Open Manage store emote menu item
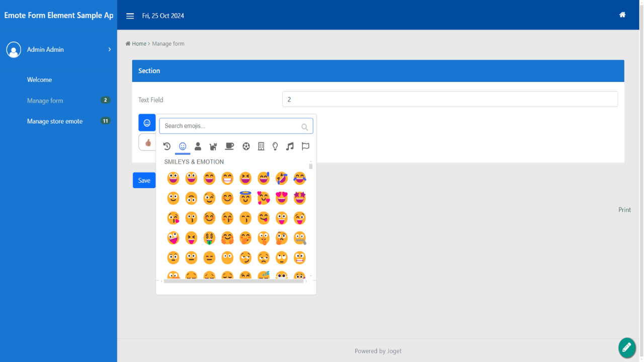Image resolution: width=644 pixels, height=362 pixels. pos(55,121)
